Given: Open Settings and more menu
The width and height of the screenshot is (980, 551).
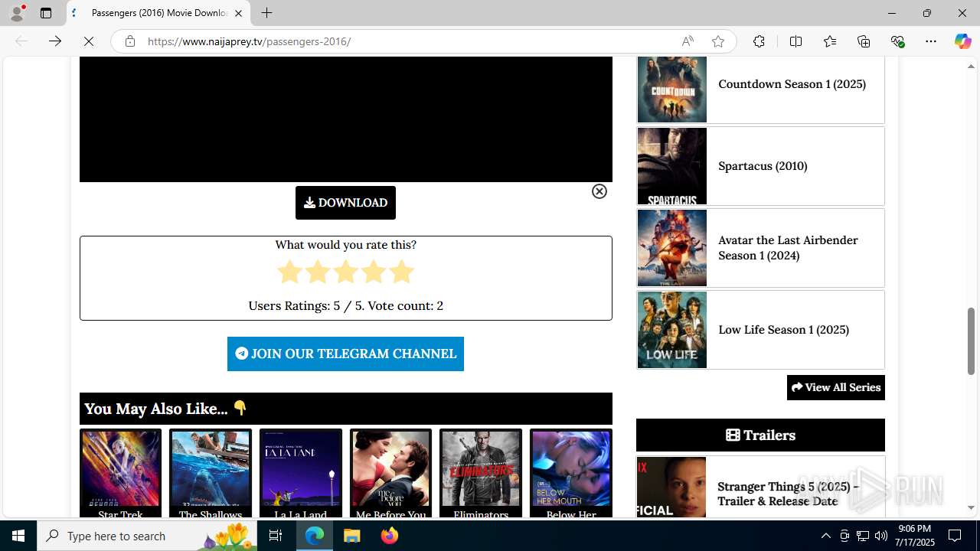Looking at the screenshot, I should pyautogui.click(x=931, y=41).
